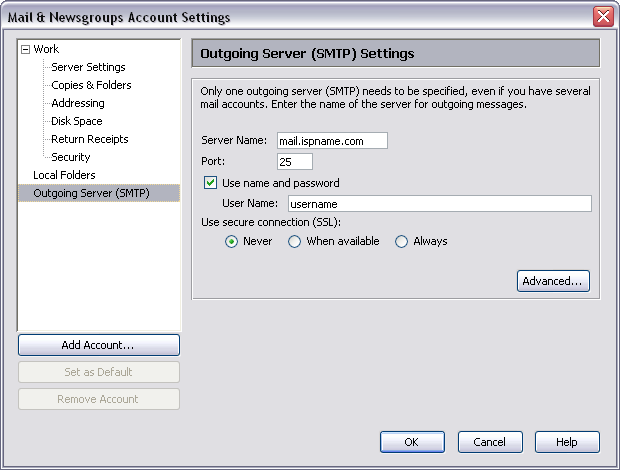Confirm settings with OK button

click(x=412, y=442)
